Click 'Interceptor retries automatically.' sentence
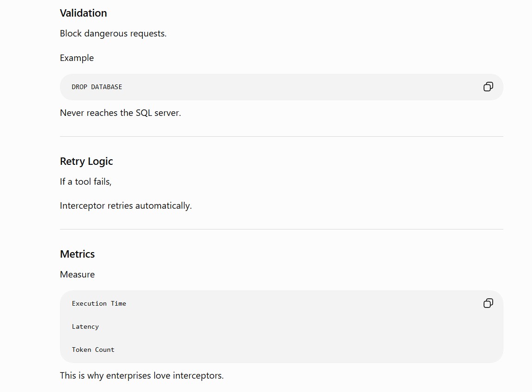Image resolution: width=532 pixels, height=392 pixels. (x=126, y=206)
